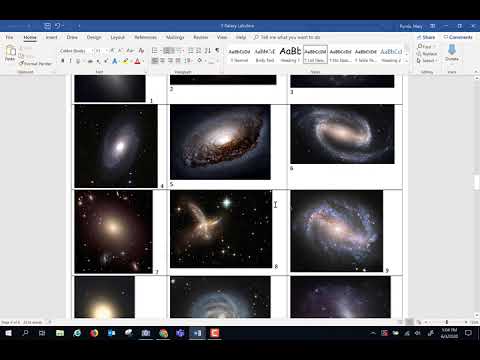
Task: Toggle Subscript formatting
Action: click(x=98, y=61)
